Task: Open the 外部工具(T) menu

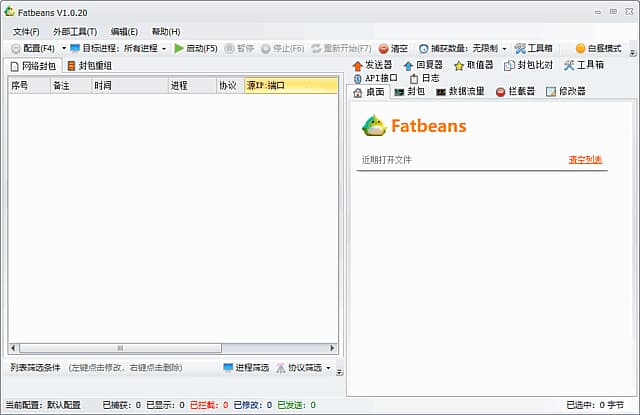Action: [75, 32]
